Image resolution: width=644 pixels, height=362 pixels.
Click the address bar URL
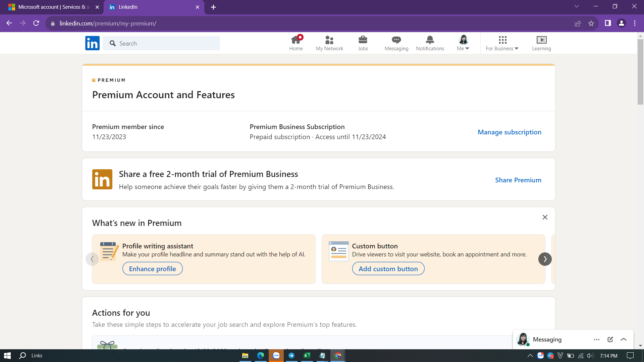tap(108, 23)
